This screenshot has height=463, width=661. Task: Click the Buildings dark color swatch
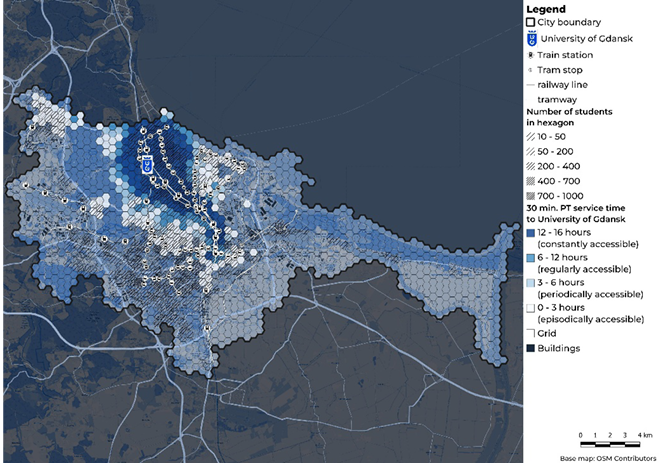point(531,348)
